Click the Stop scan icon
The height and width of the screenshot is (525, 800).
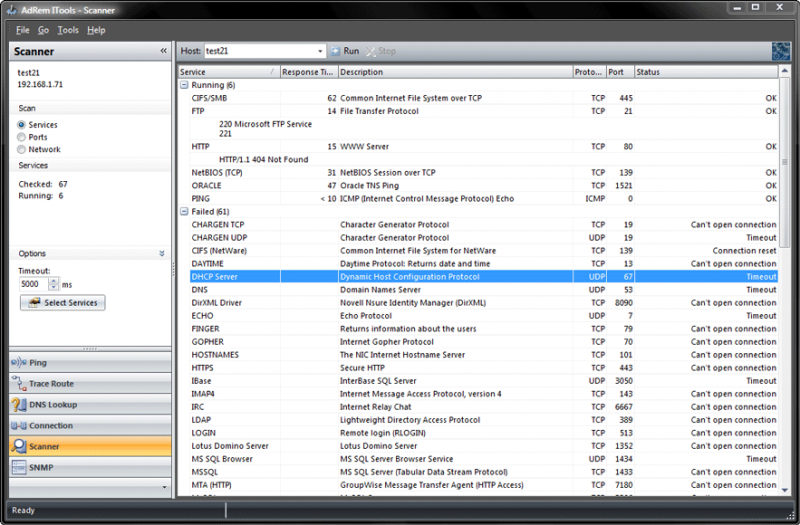click(370, 51)
